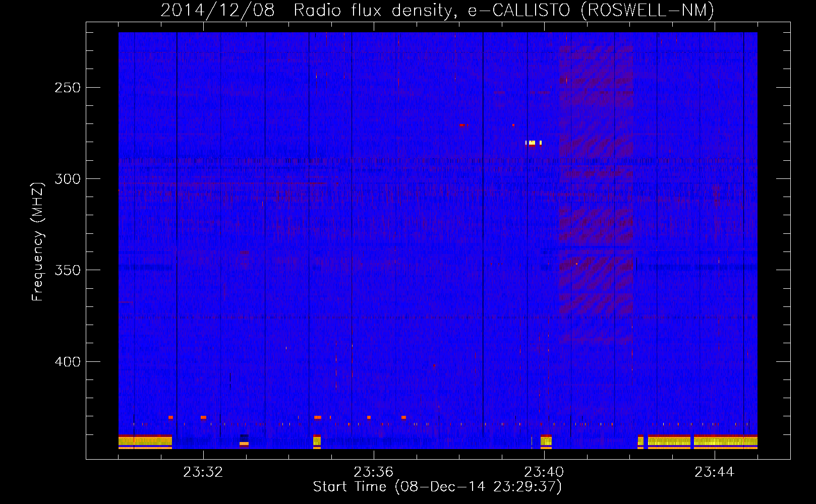The height and width of the screenshot is (504, 816).
Task: Click the "Start Time (08-Dec-14 23:29:37)" label
Action: [437, 487]
